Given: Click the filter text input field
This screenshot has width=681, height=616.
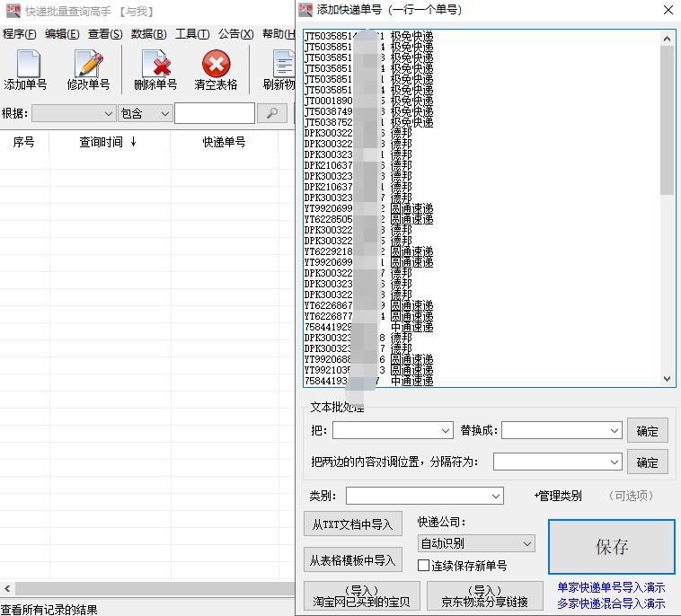Looking at the screenshot, I should [214, 113].
